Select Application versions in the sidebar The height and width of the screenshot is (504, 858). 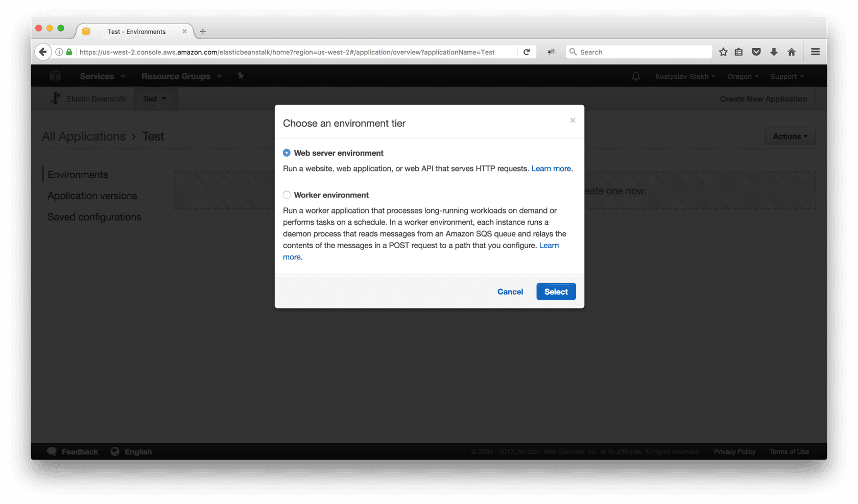[x=92, y=196]
